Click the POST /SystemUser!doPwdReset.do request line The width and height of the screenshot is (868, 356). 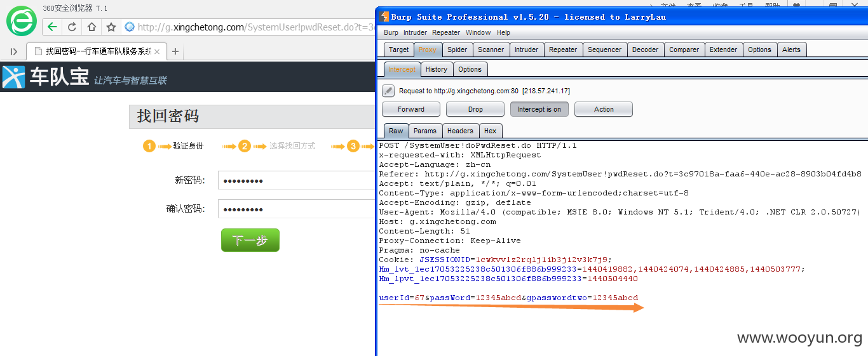tap(478, 145)
